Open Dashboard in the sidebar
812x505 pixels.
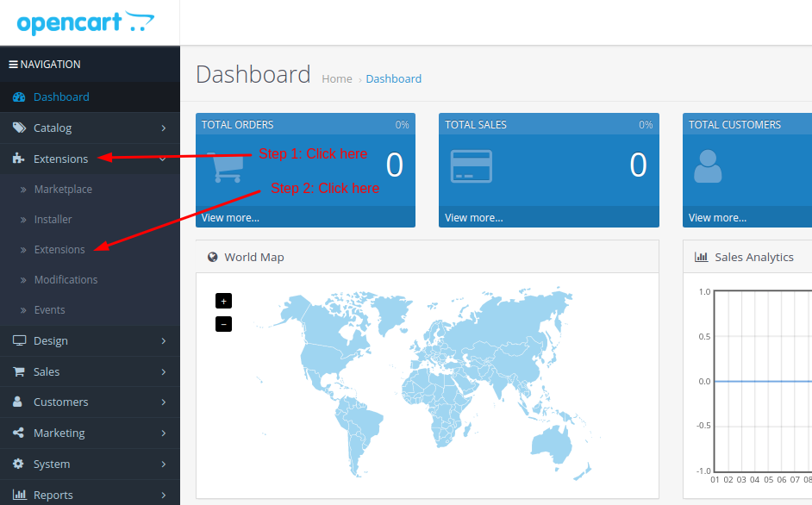tap(91, 97)
